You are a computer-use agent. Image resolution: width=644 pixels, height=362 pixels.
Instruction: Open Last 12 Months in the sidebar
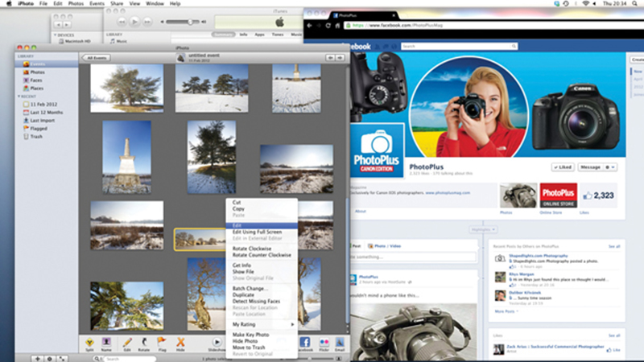click(x=47, y=113)
